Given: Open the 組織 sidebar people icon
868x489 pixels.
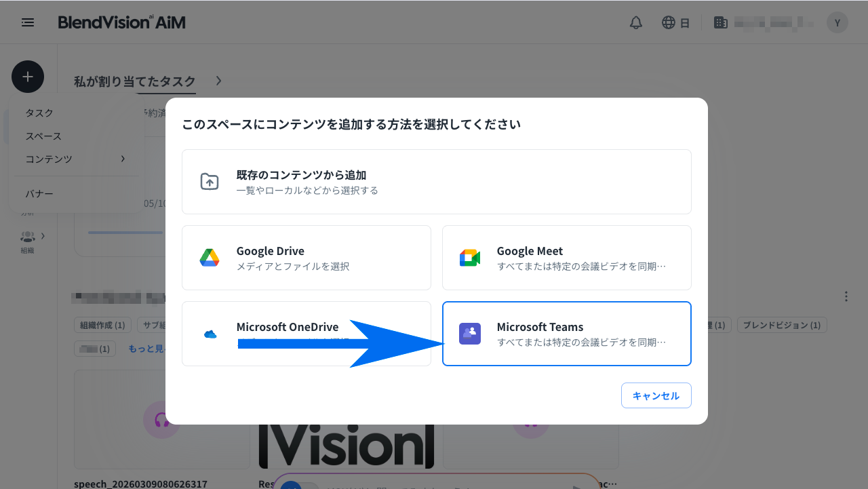Looking at the screenshot, I should (x=27, y=236).
